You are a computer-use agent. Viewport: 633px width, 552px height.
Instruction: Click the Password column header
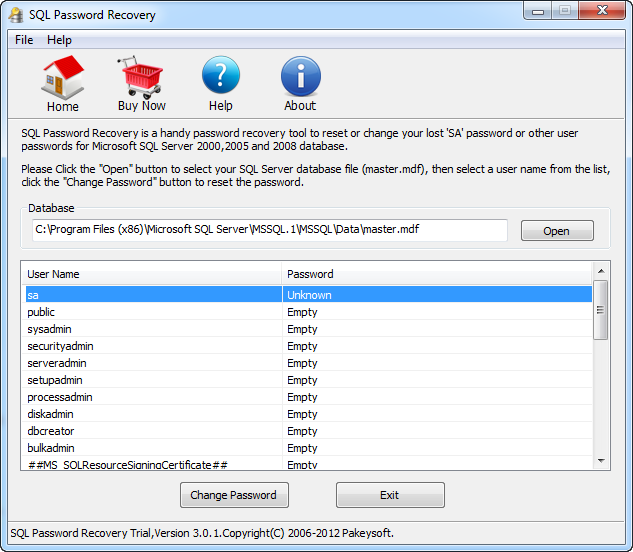click(x=437, y=274)
